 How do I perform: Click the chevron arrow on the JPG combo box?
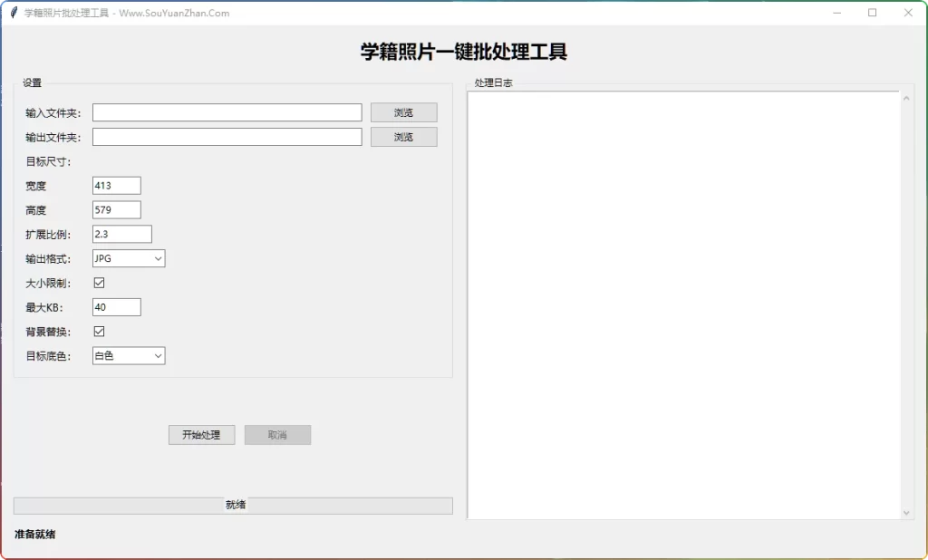[x=158, y=257]
